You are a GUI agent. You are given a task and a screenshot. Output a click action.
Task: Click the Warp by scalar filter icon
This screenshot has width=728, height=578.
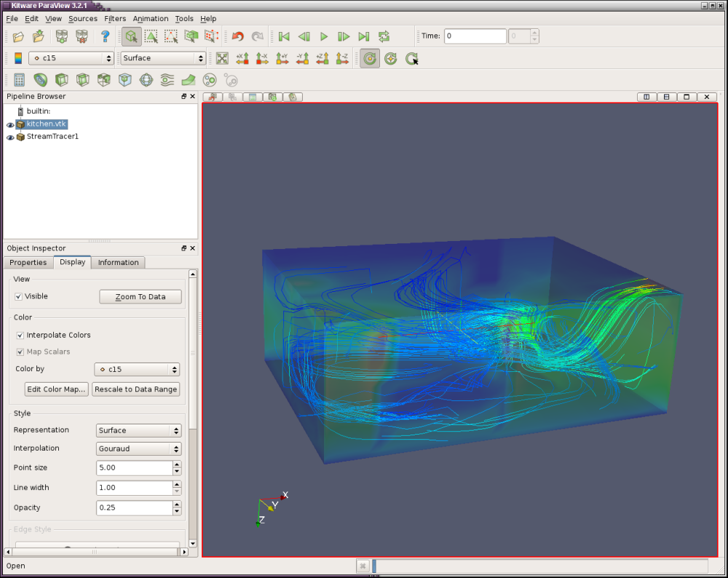[x=189, y=80]
